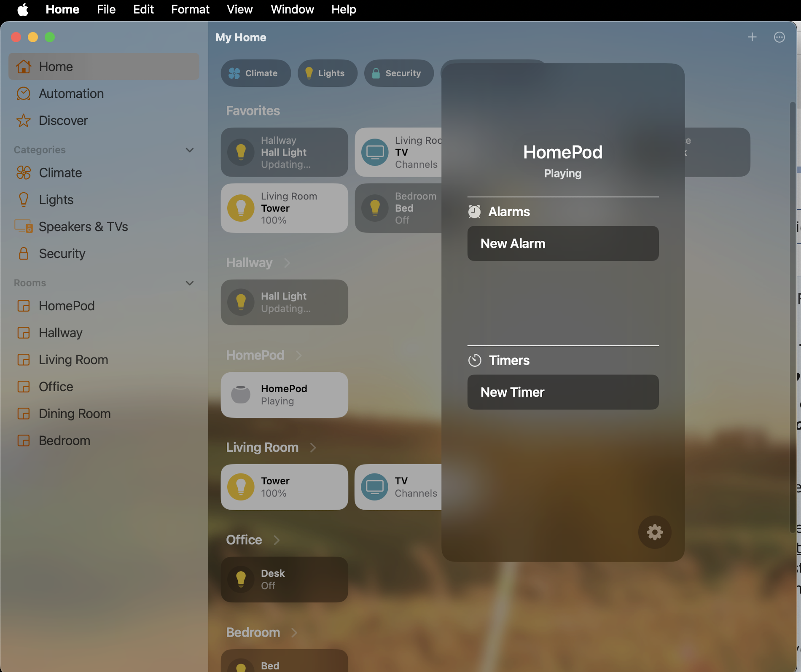Image resolution: width=801 pixels, height=672 pixels.
Task: Click HomePod room icon in sidebar
Action: [x=24, y=306]
